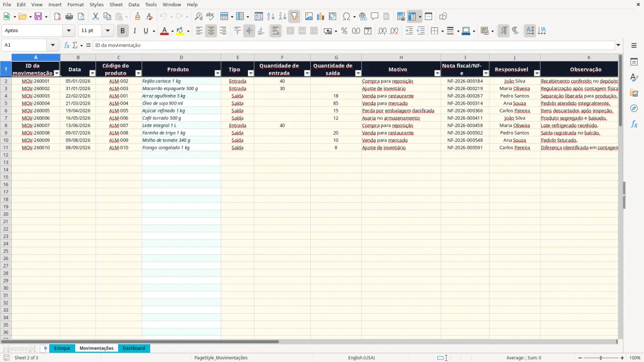Open the Data menu
644x362 pixels.
pos(134,4)
